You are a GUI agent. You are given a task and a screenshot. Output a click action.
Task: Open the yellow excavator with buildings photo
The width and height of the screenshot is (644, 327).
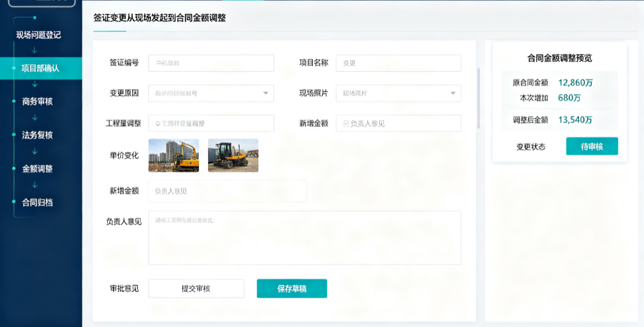tap(173, 155)
